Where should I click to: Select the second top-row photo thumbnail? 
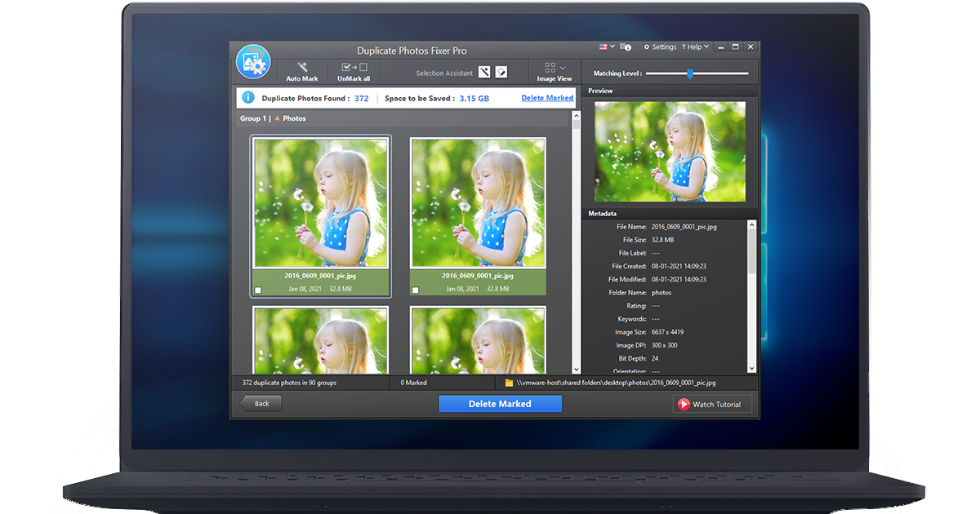478,203
